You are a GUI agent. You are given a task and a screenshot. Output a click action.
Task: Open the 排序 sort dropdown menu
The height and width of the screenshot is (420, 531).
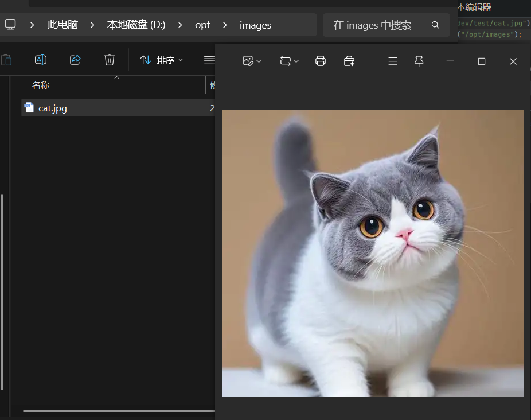tap(161, 60)
